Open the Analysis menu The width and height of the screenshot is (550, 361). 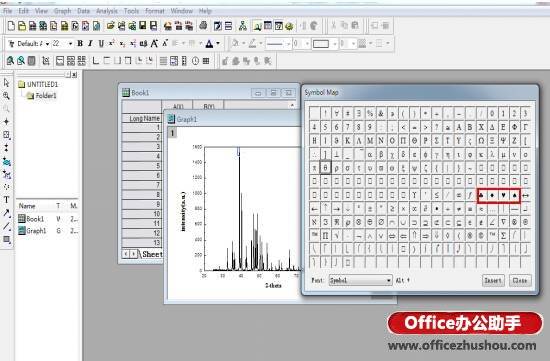pos(107,11)
